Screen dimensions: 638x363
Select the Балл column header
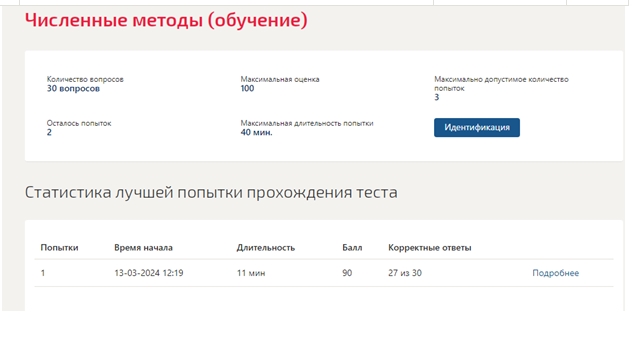point(352,247)
